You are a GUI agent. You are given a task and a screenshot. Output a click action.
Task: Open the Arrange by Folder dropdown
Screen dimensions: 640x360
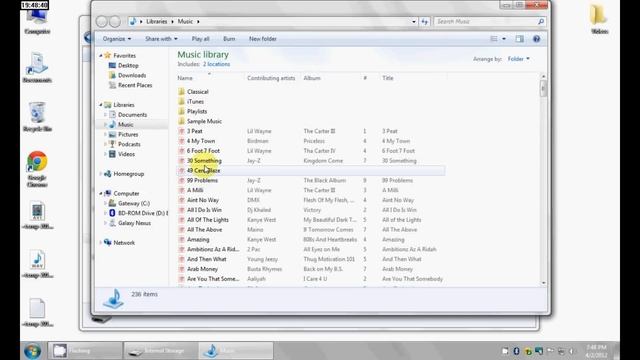click(x=518, y=59)
